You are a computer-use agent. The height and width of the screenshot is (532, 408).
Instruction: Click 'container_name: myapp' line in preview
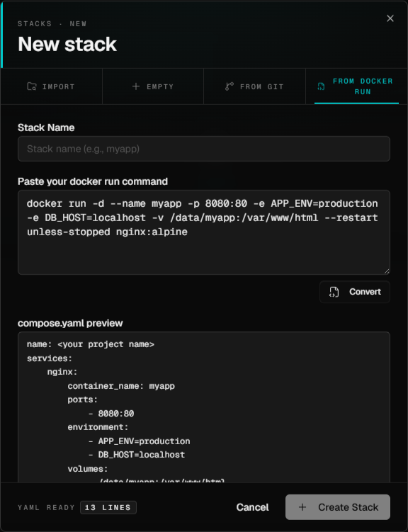point(121,386)
